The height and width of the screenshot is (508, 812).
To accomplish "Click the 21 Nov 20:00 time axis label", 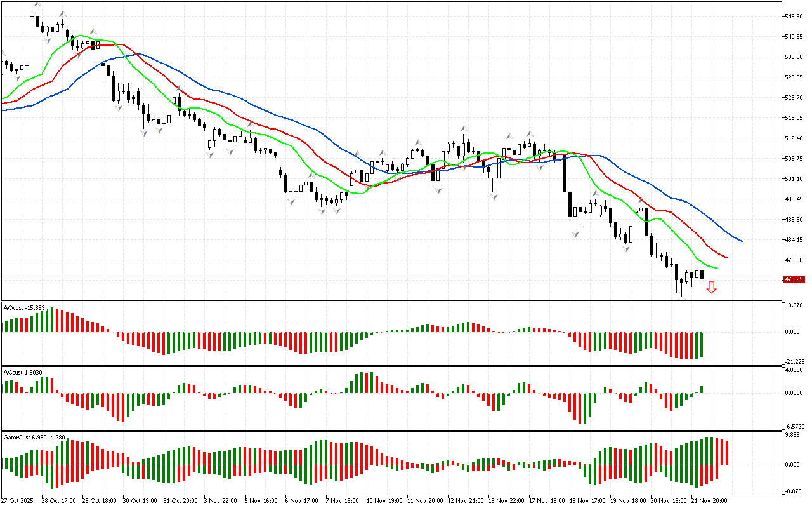I will pyautogui.click(x=709, y=500).
